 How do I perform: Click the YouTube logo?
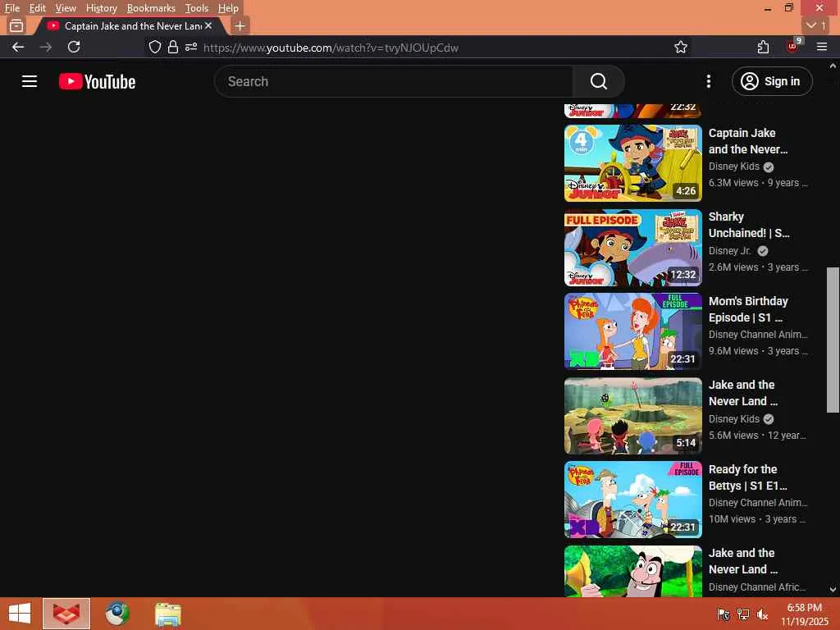click(x=97, y=81)
